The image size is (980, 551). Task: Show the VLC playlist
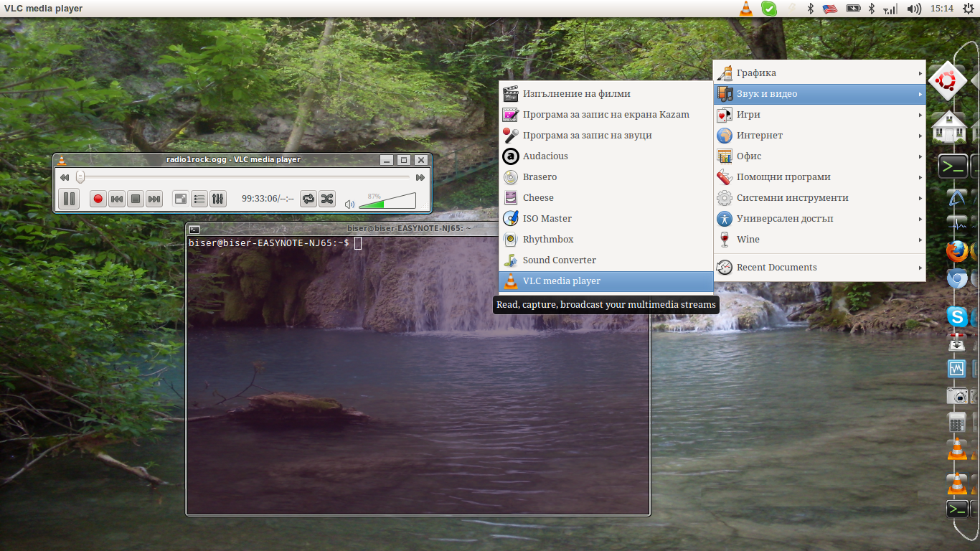point(200,199)
